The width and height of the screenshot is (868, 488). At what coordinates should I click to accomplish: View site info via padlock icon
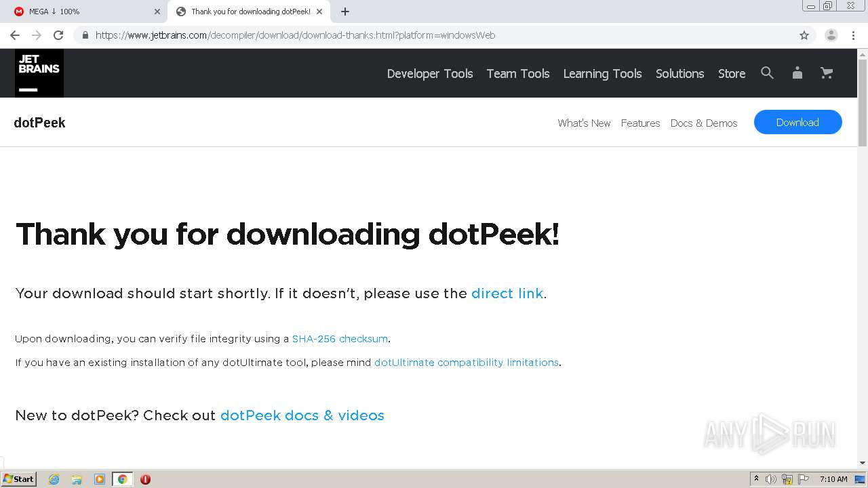pos(85,35)
